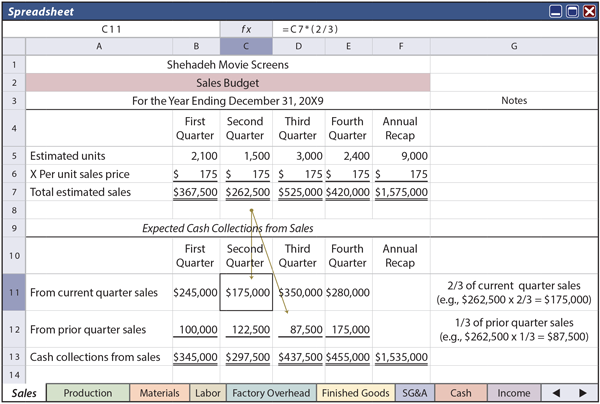Select the highlighted column C header

click(x=246, y=46)
